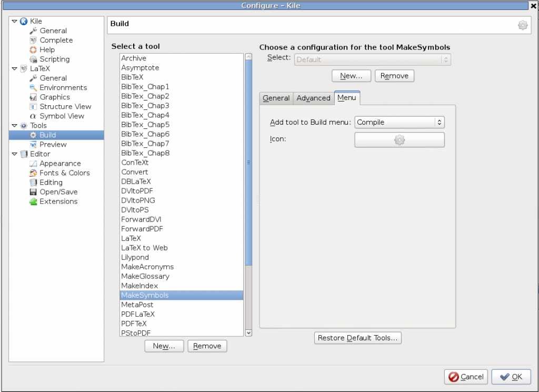Collapse the Tools tree section
Viewport: 539px width, 392px height.
pos(14,126)
